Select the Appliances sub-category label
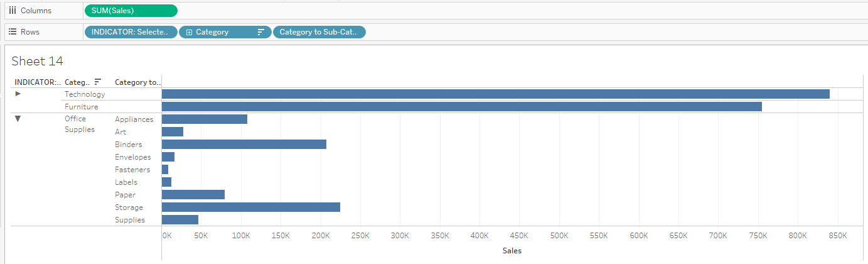 [134, 119]
